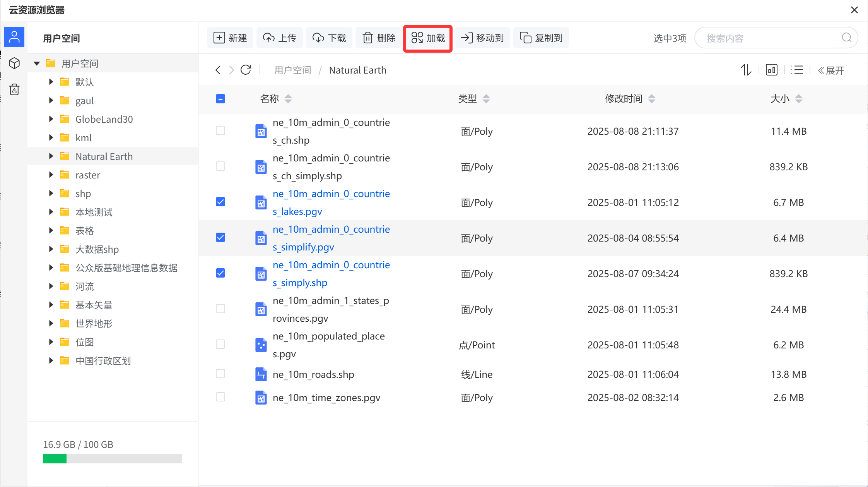The height and width of the screenshot is (487, 868).
Task: Switch to list view icon
Action: [797, 70]
